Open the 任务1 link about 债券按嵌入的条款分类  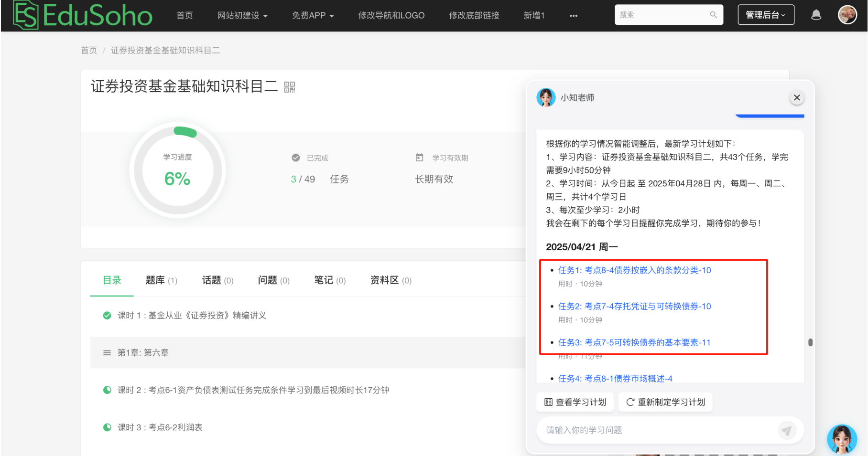[634, 270]
